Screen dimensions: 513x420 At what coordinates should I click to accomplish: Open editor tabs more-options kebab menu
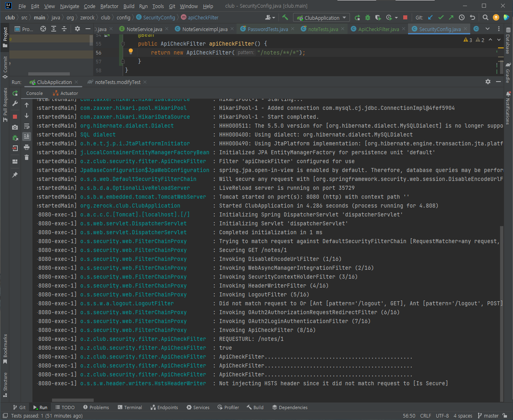click(499, 29)
